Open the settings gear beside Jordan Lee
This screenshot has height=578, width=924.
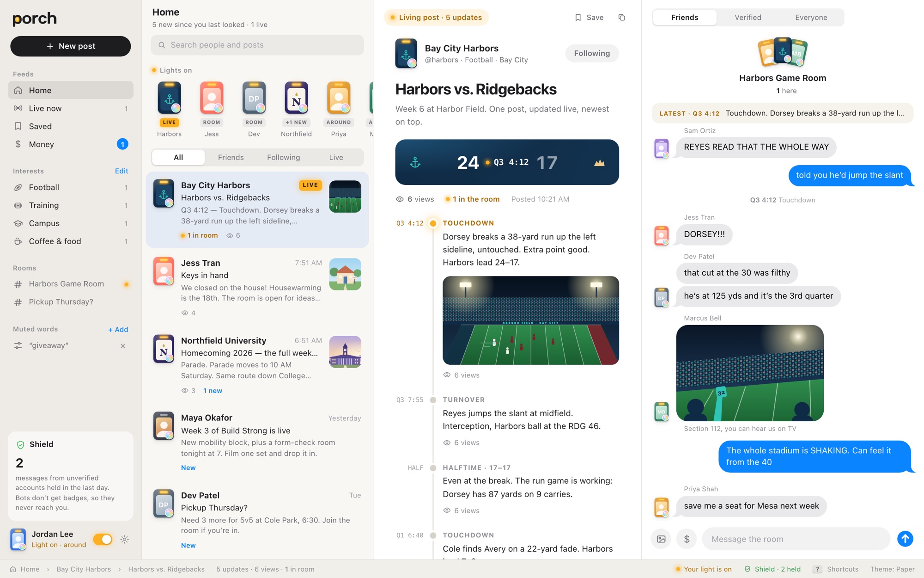(x=124, y=539)
